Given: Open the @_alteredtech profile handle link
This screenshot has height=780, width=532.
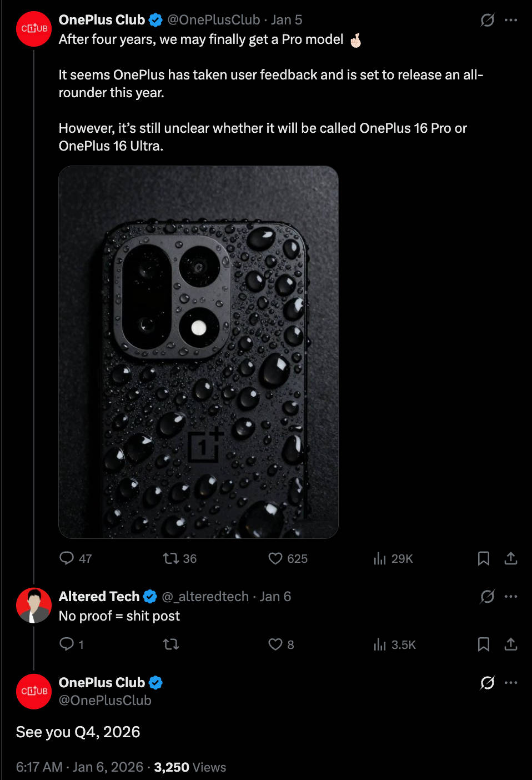Looking at the screenshot, I should click(205, 597).
